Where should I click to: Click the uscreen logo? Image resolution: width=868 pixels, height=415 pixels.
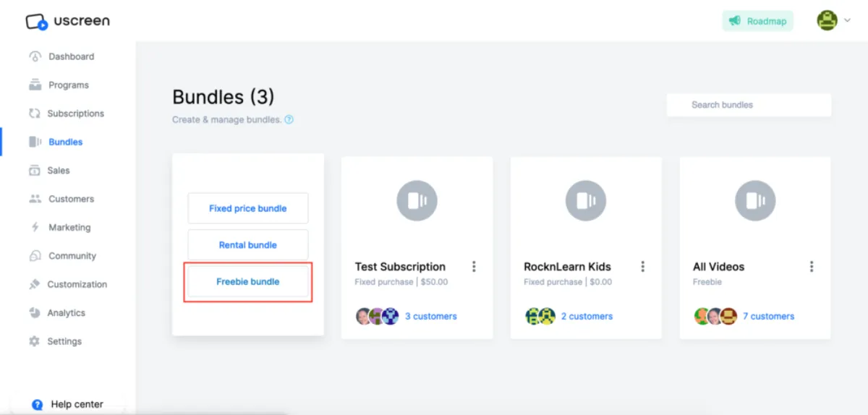pos(67,21)
